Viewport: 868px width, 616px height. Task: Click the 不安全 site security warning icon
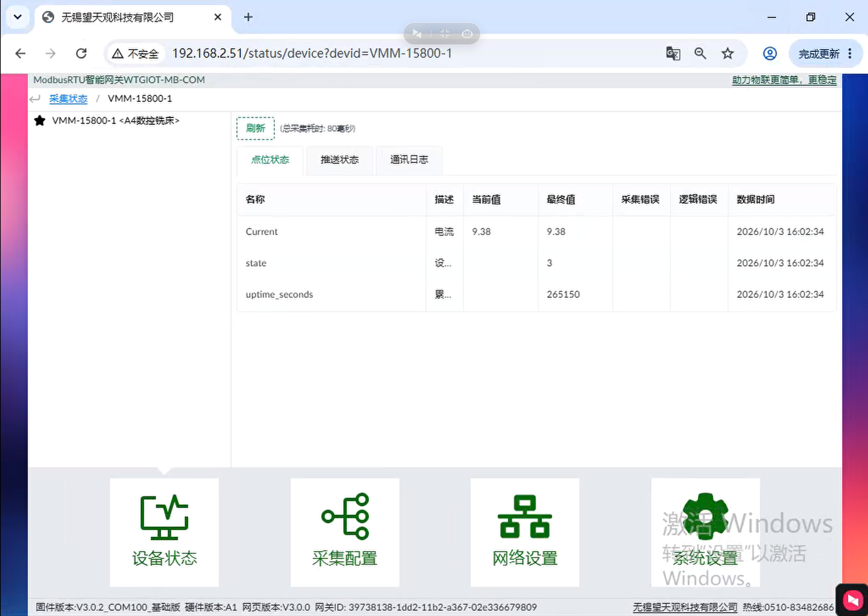pos(135,54)
